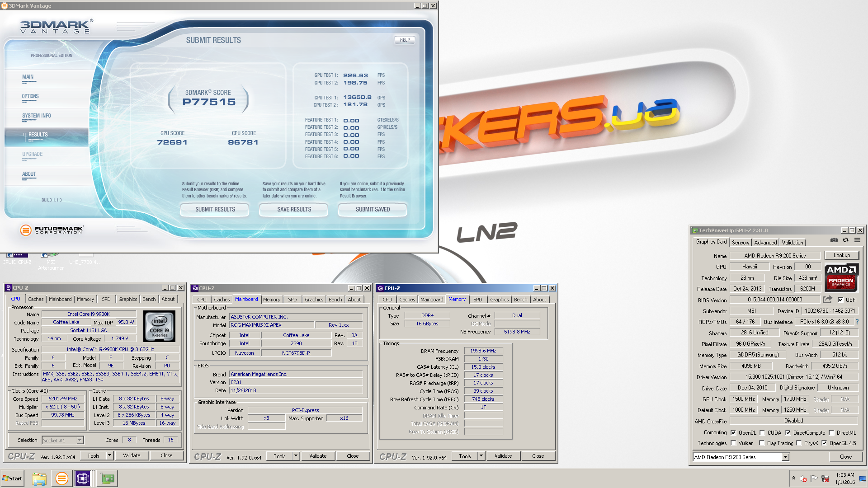Select the SYSTEM INFO menu in 3DMark
Screen dimensions: 868x488
click(x=37, y=116)
